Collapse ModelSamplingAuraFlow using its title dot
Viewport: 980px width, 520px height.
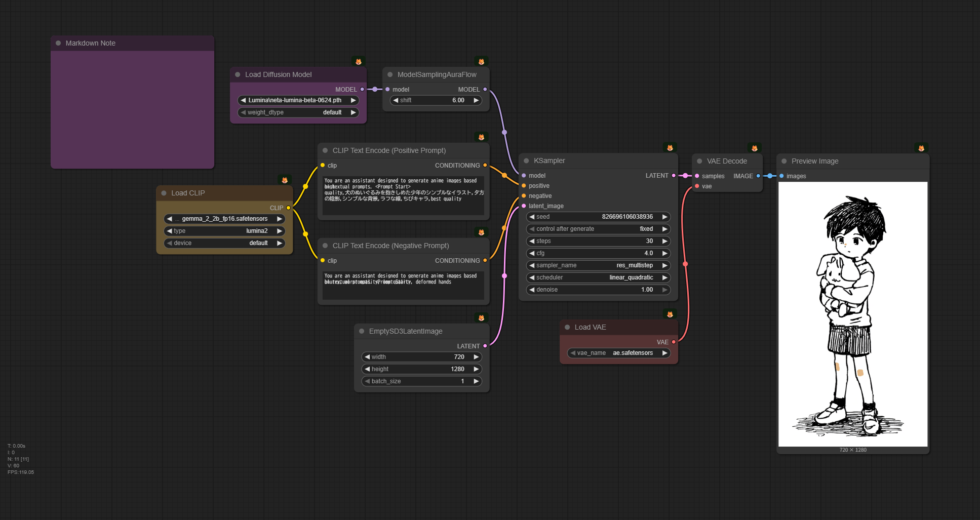pyautogui.click(x=390, y=74)
